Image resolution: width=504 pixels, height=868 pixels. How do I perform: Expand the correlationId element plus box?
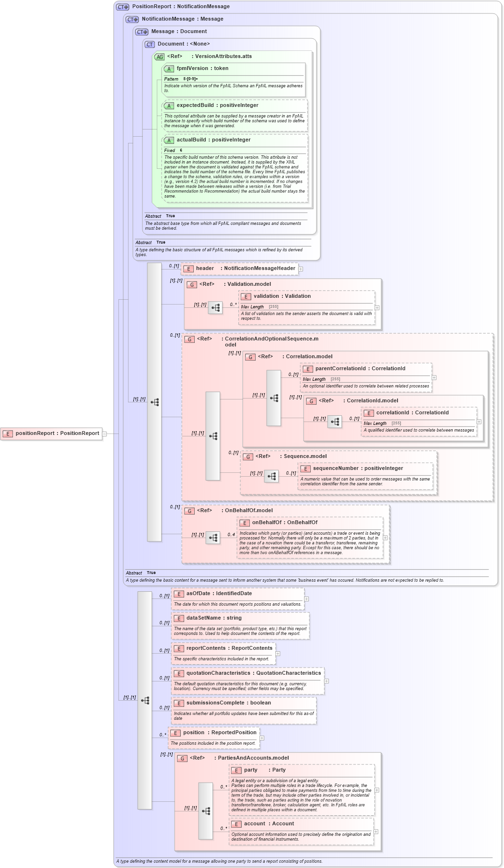(x=479, y=422)
